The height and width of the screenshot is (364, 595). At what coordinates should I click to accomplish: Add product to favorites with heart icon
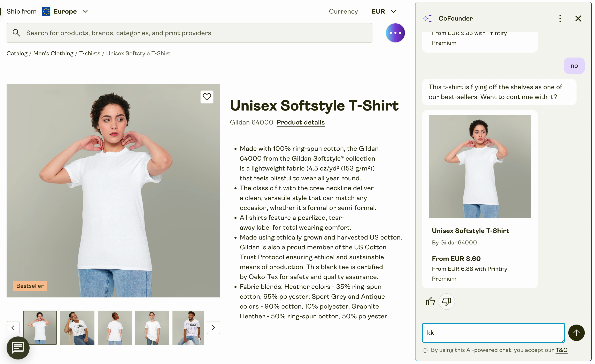(207, 97)
